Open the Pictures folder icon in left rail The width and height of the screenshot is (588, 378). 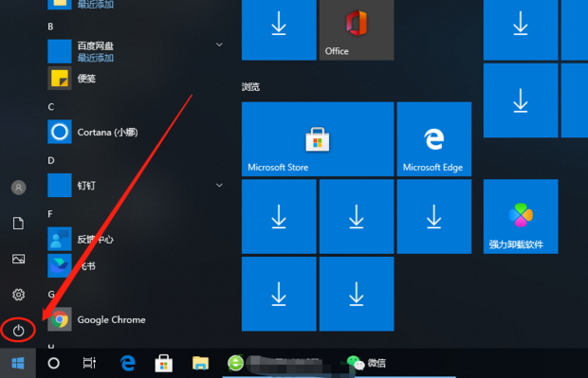(18, 259)
